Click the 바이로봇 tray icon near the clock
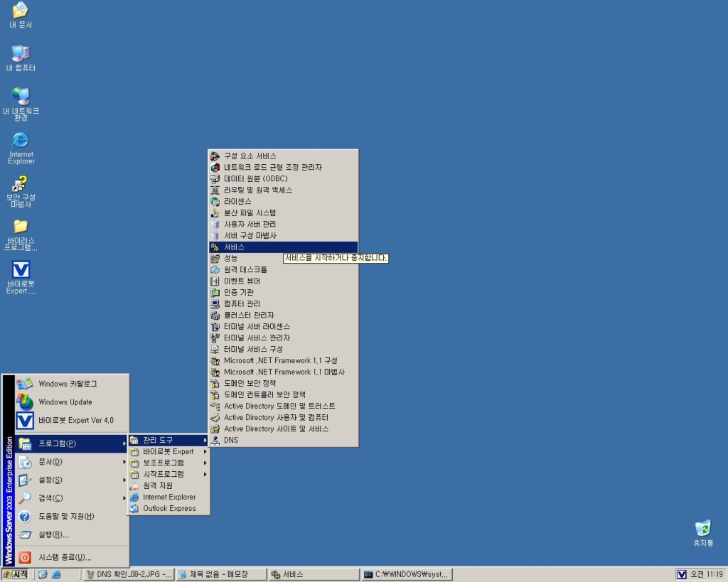The width and height of the screenshot is (728, 582). click(x=682, y=575)
